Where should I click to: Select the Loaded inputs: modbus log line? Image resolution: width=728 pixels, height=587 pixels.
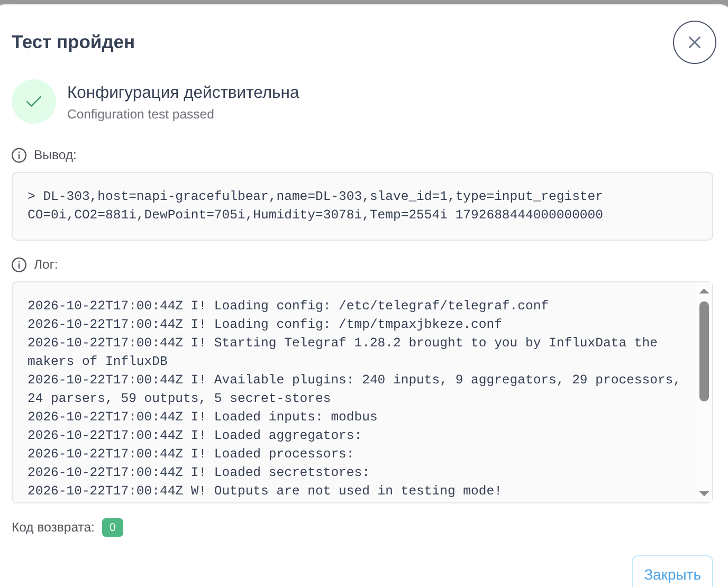click(203, 417)
